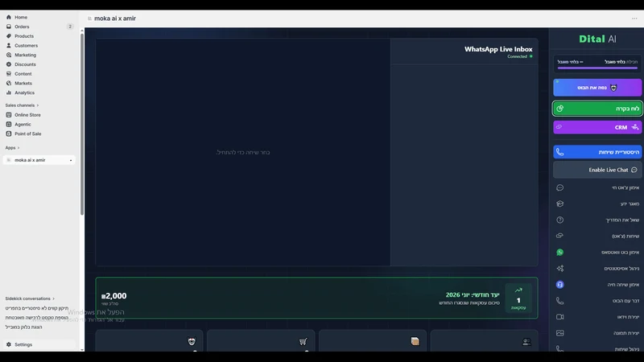
Task: Click the purple package usage progress bar
Action: coord(597,68)
